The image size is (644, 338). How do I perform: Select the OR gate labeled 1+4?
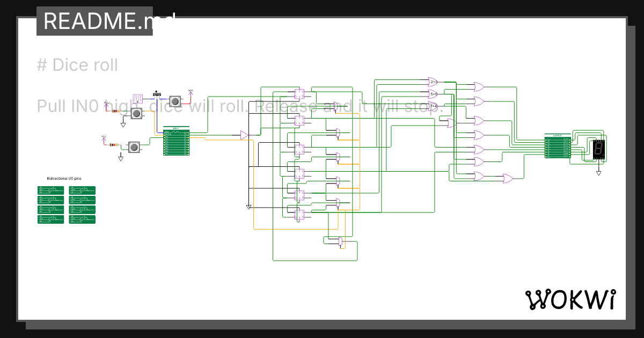(433, 106)
